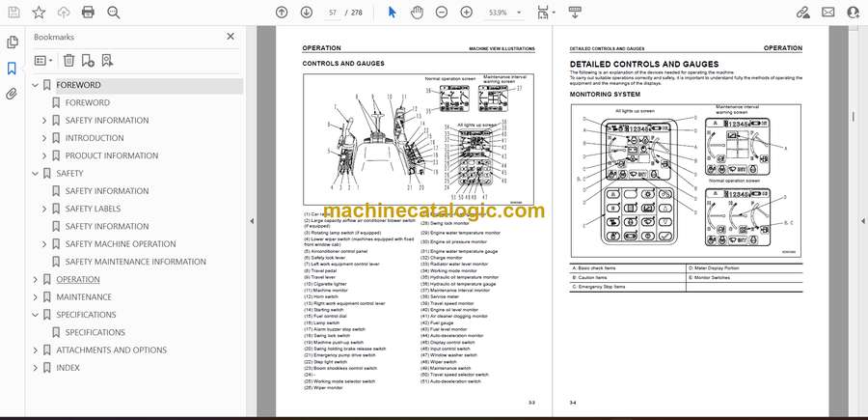Go to the next page with the down arrow

coord(306,13)
